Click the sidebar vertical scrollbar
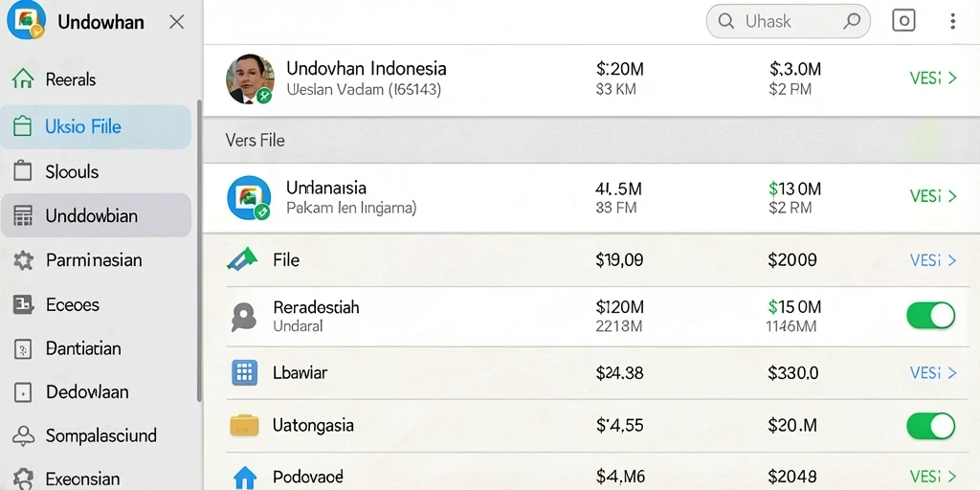The width and height of the screenshot is (980, 490). click(x=199, y=250)
